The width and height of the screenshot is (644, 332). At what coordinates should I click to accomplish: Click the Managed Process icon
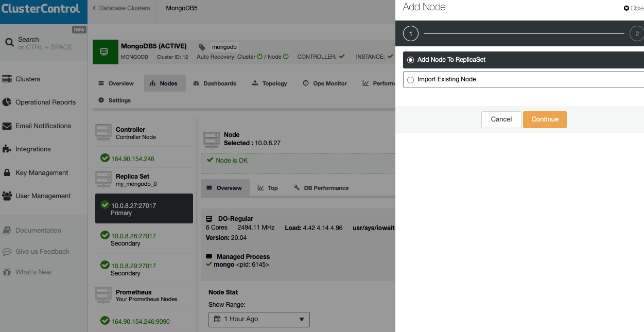pos(209,256)
